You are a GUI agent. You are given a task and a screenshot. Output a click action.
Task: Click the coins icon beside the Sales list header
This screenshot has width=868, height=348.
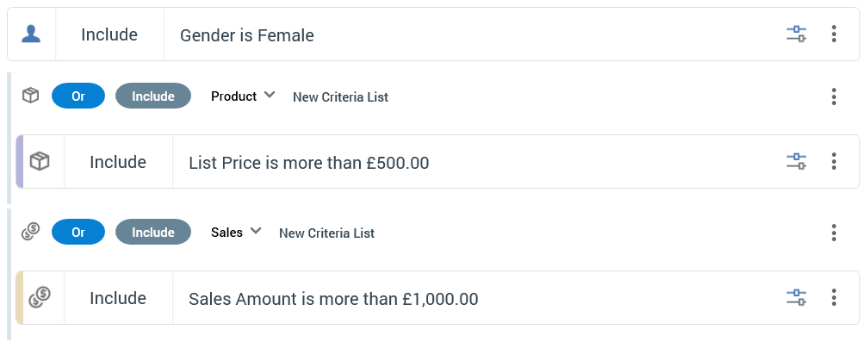click(x=30, y=232)
